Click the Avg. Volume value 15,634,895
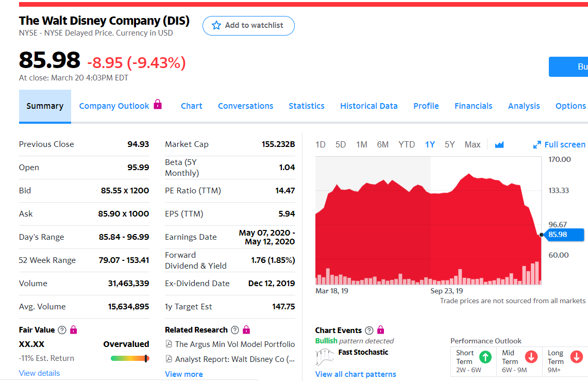 pos(129,306)
